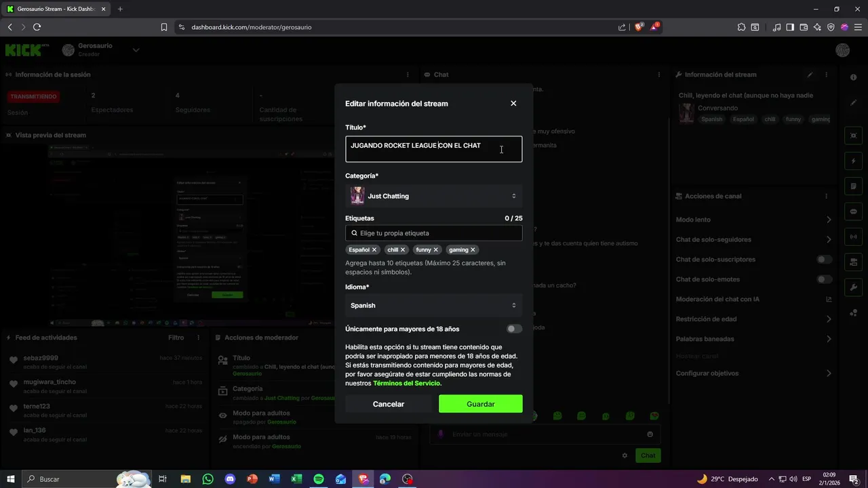This screenshot has height=488, width=868.
Task: Toggle Chat de solo-emotes
Action: point(824,279)
